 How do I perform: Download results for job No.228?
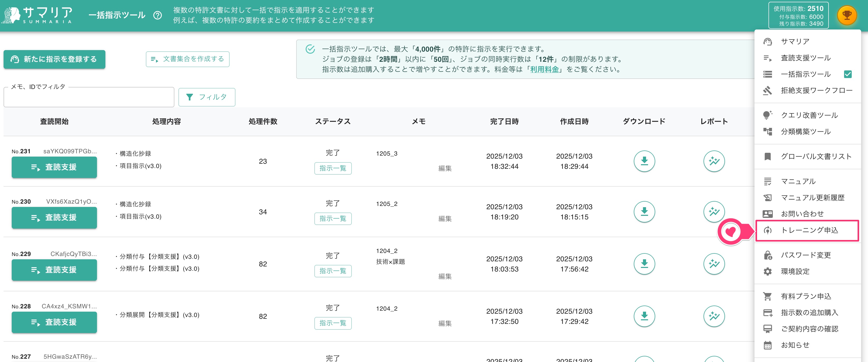[644, 316]
